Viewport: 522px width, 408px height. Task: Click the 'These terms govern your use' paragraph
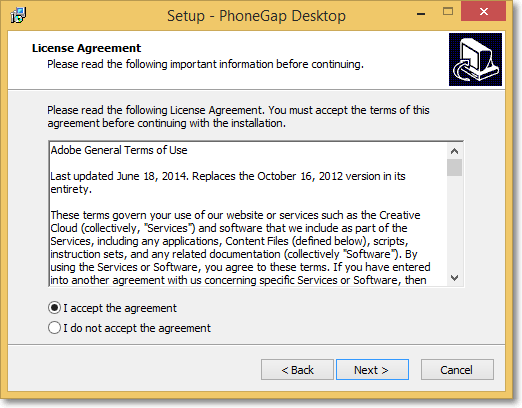240,247
